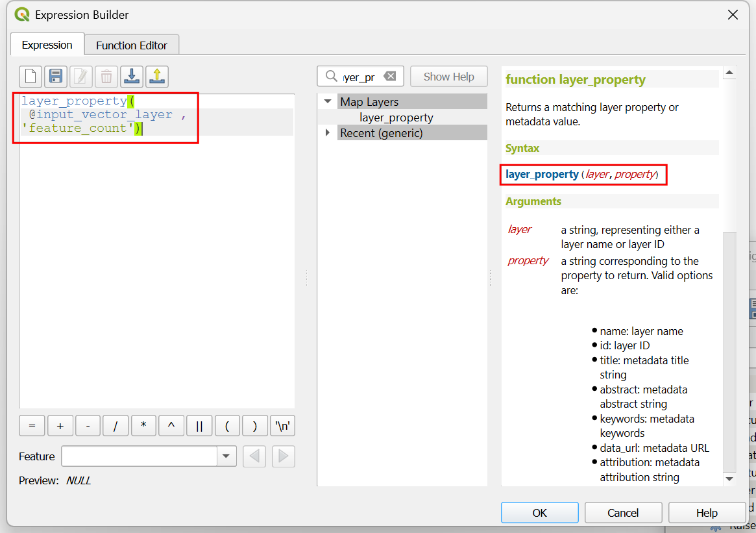This screenshot has width=756, height=533.
Task: Import user expressions with the download arrow icon
Action: (x=132, y=77)
